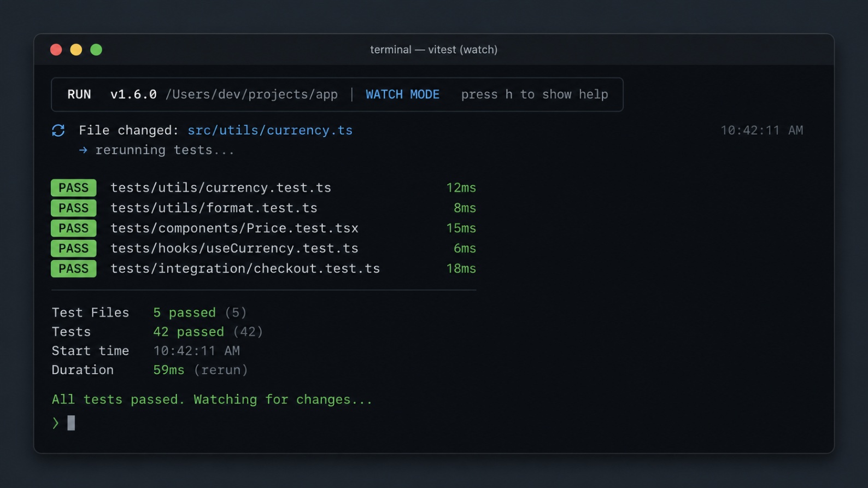This screenshot has width=868, height=488.
Task: Click PASS badge for useCurrency.test.ts
Action: coord(74,248)
